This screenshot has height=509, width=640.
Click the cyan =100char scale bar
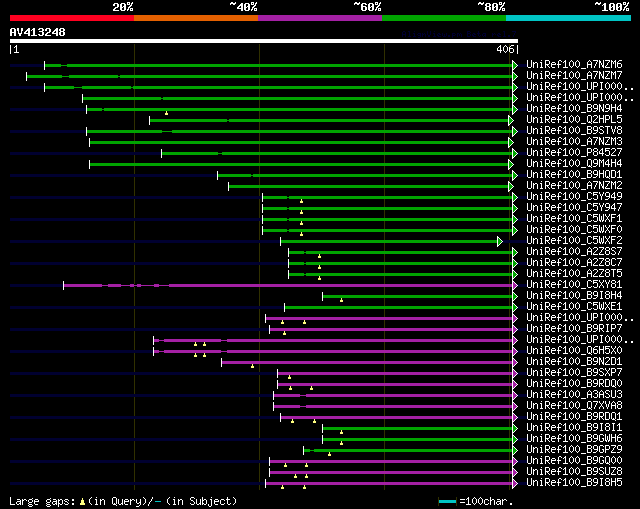point(447,502)
